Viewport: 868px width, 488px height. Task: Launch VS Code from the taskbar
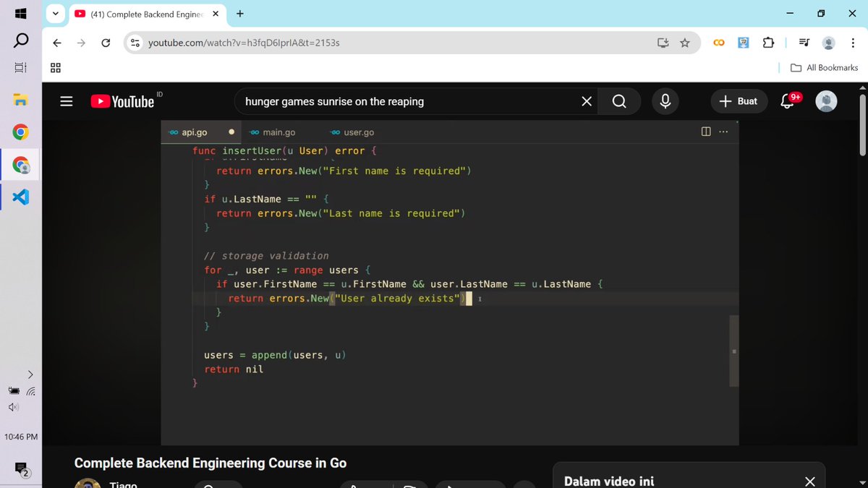[x=19, y=196]
